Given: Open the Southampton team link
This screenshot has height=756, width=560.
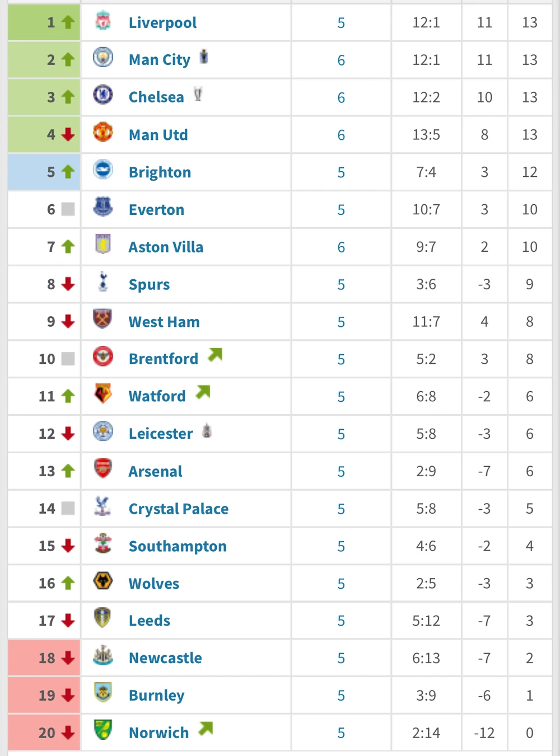Looking at the screenshot, I should (x=178, y=546).
